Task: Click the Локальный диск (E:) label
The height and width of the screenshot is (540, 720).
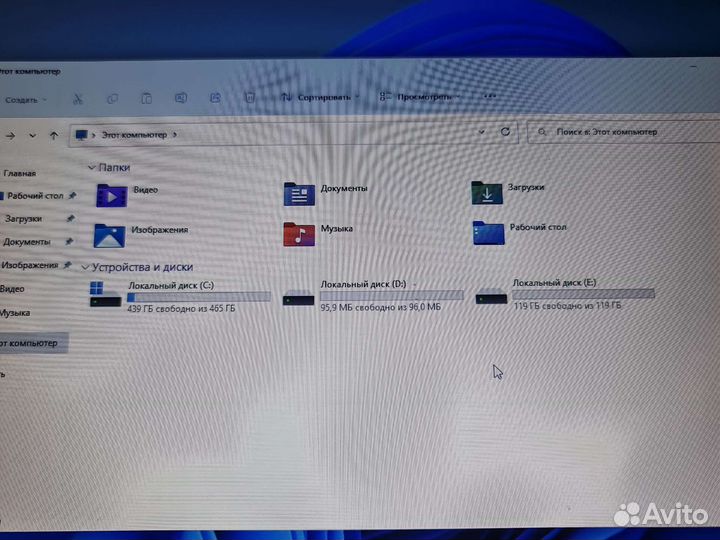Action: click(x=554, y=283)
